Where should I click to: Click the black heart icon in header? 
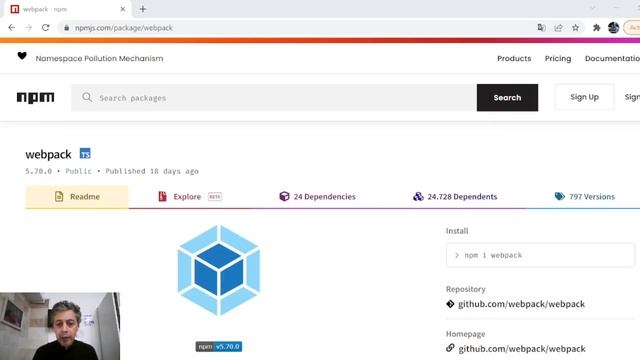point(22,56)
